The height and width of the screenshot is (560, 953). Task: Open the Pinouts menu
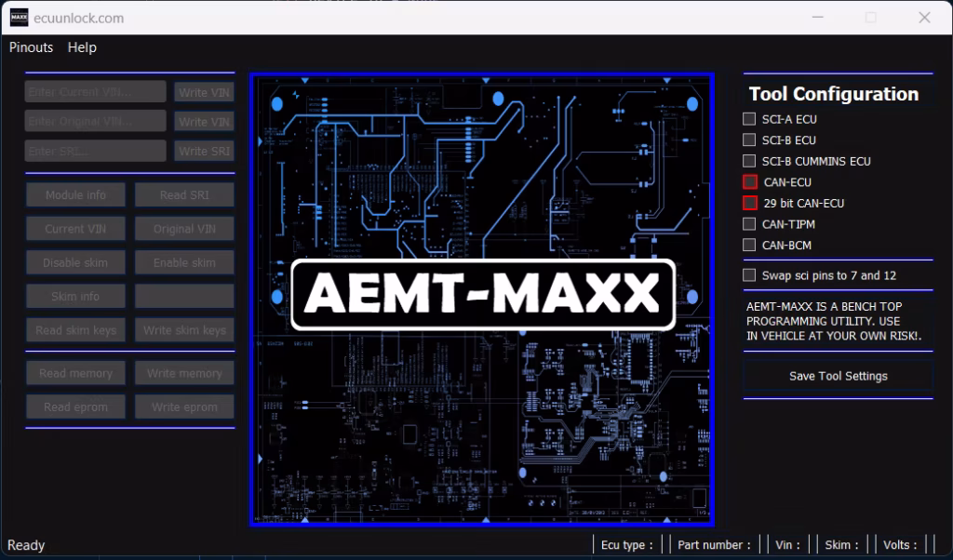32,47
